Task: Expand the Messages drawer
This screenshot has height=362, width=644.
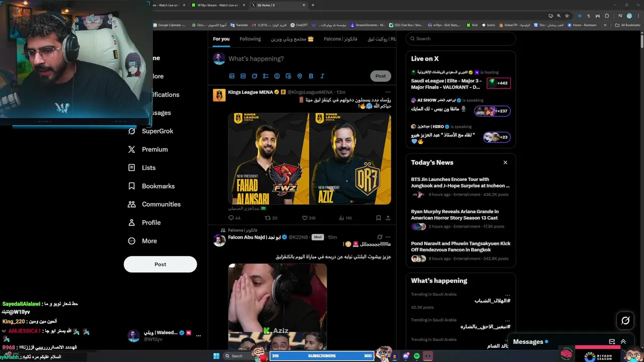Action: point(623,342)
